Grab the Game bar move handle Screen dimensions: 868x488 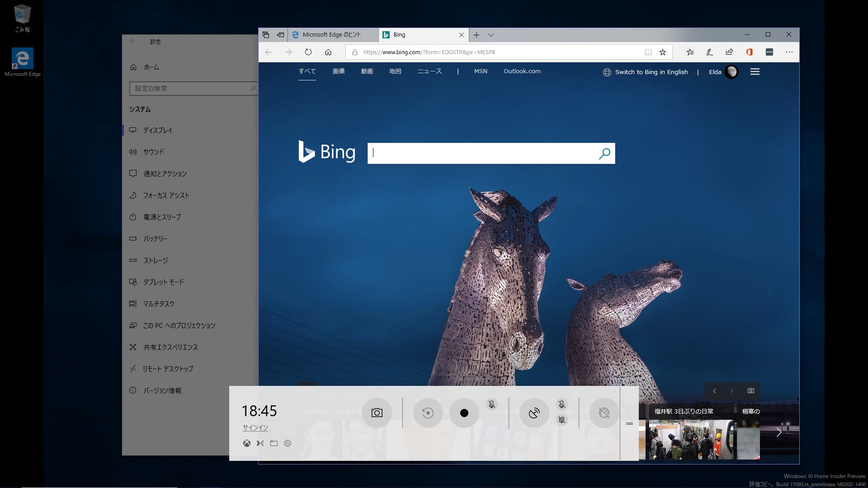[x=629, y=423]
